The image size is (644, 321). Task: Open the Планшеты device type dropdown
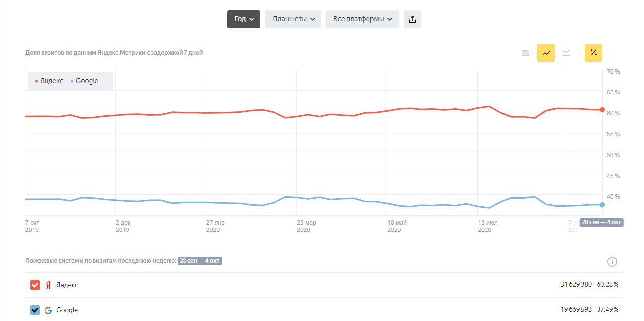coord(293,19)
